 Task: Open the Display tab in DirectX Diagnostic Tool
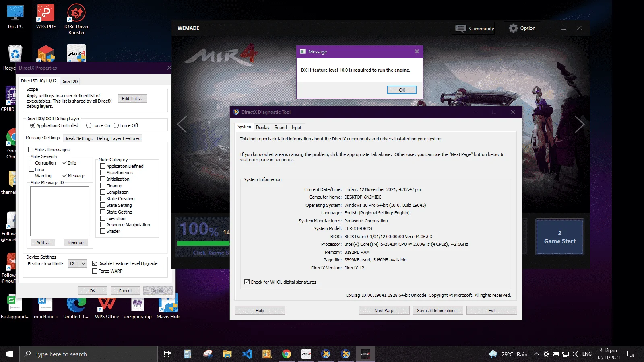pos(263,128)
